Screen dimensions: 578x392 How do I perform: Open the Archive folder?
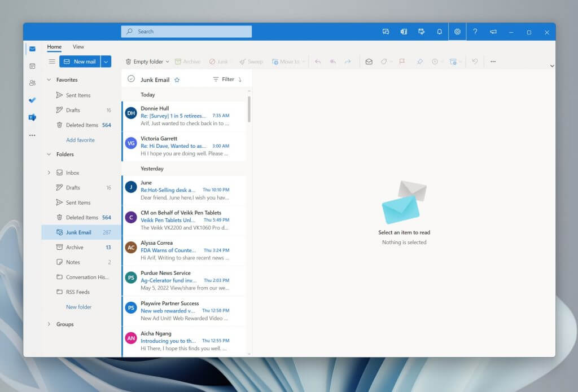coord(81,247)
